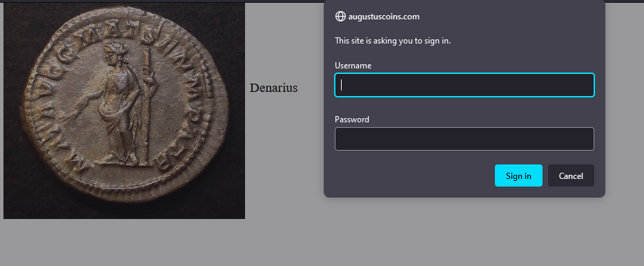Click the Password label text

click(351, 120)
